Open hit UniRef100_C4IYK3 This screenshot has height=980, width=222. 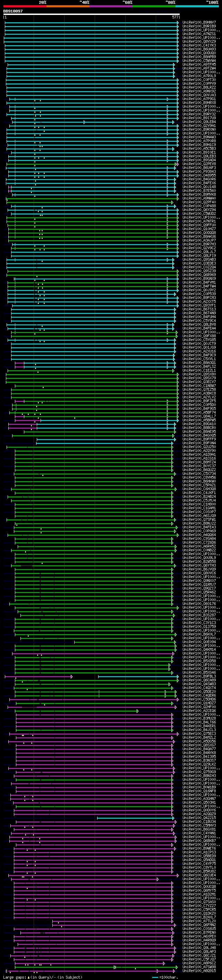coord(199,45)
